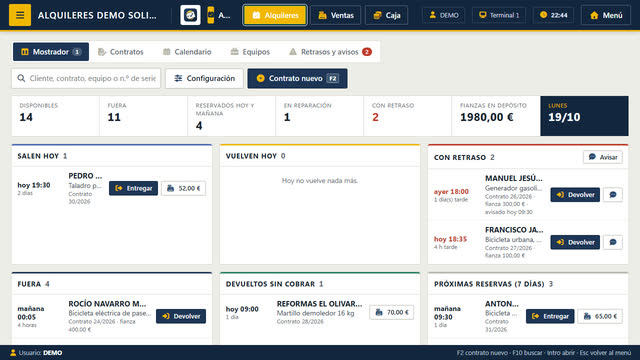Open the hamburger menu in the header

(x=20, y=15)
